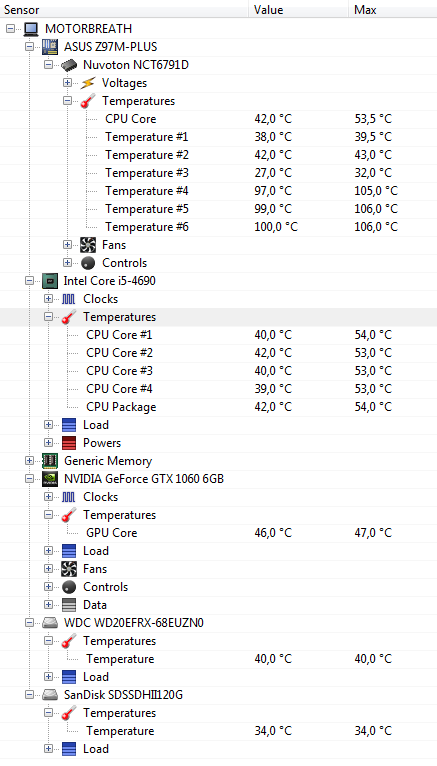Expand the Generic Memory node
Screen dimensions: 437x766
coord(29,461)
